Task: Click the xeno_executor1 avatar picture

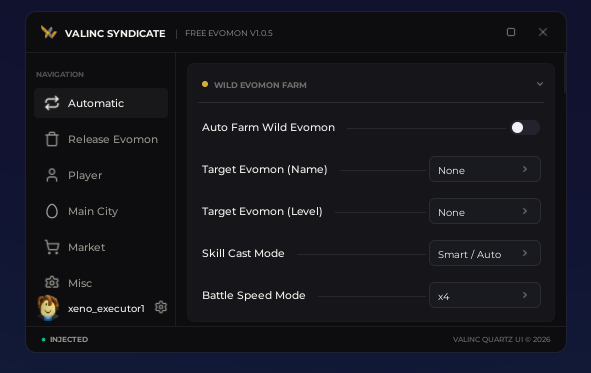Action: (48, 308)
